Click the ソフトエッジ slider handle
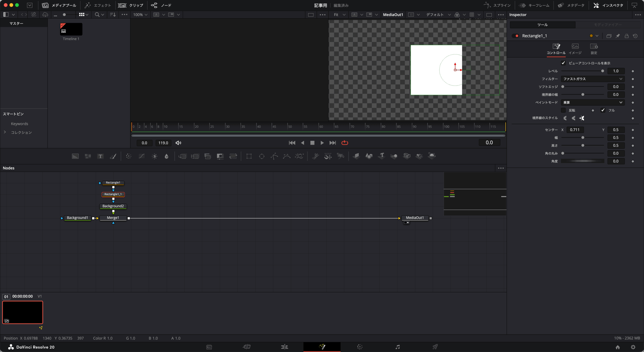This screenshot has height=352, width=644. click(563, 87)
